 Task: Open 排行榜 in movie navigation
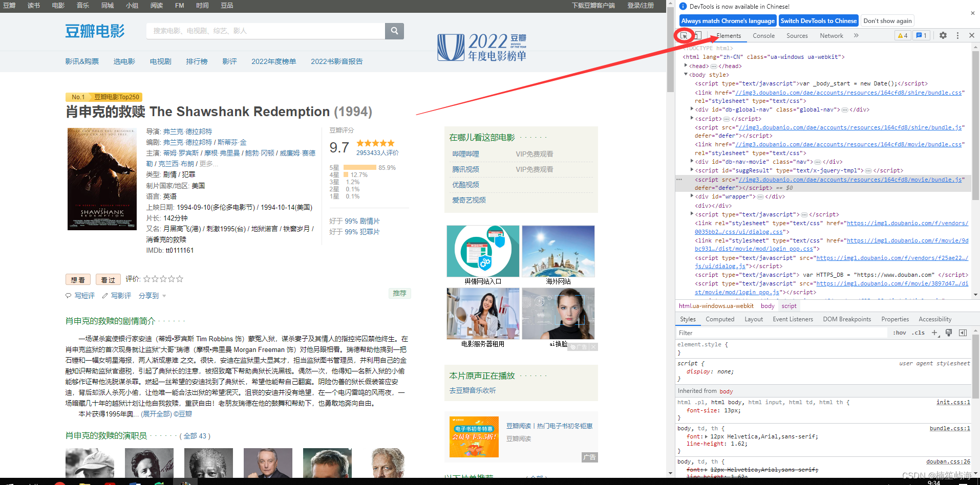[x=197, y=61]
